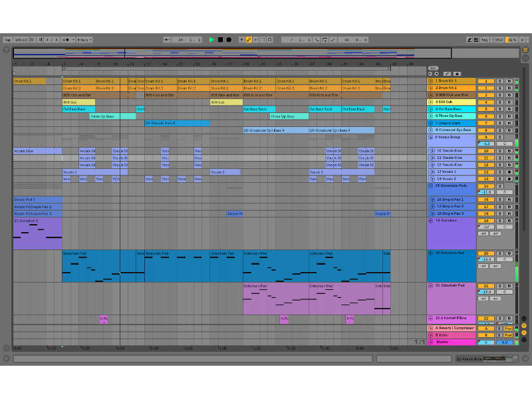
Task: Unfold the 8 Crossover Syn Bass track
Action: coord(430,130)
